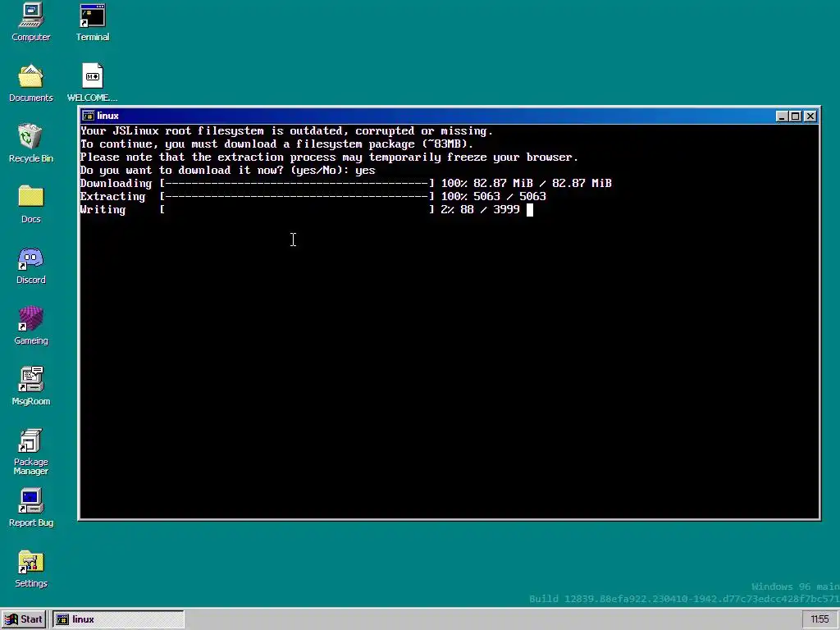This screenshot has height=630, width=840.
Task: Minimize the linux window
Action: pyautogui.click(x=782, y=116)
